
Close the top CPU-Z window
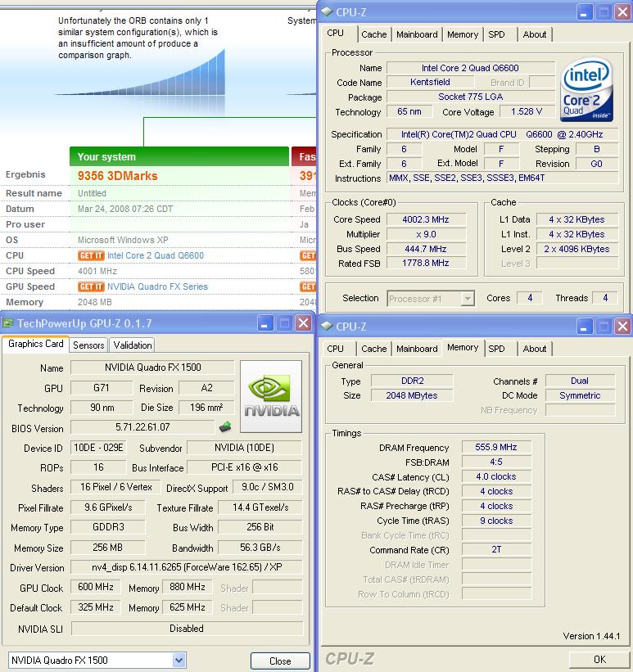click(622, 12)
